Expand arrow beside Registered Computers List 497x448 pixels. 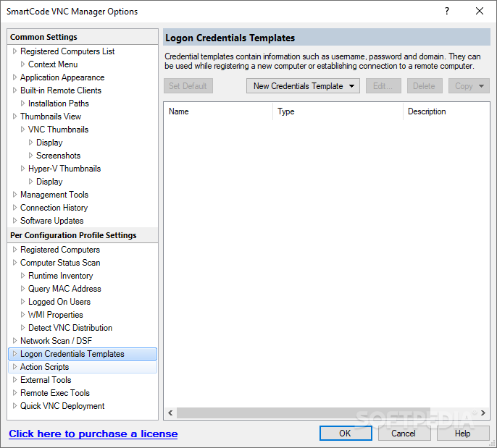(14, 51)
